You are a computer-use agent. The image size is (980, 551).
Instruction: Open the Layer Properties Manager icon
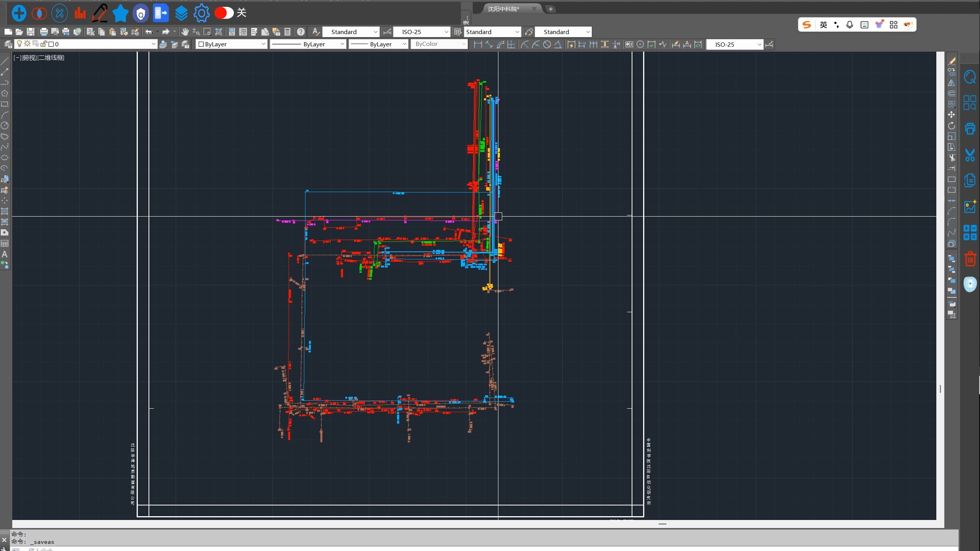[8, 44]
